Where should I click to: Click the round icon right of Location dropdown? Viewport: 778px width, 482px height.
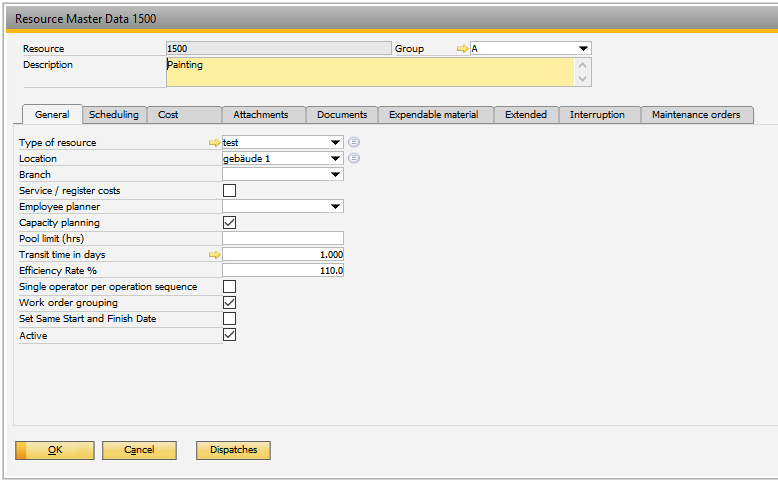tap(354, 158)
